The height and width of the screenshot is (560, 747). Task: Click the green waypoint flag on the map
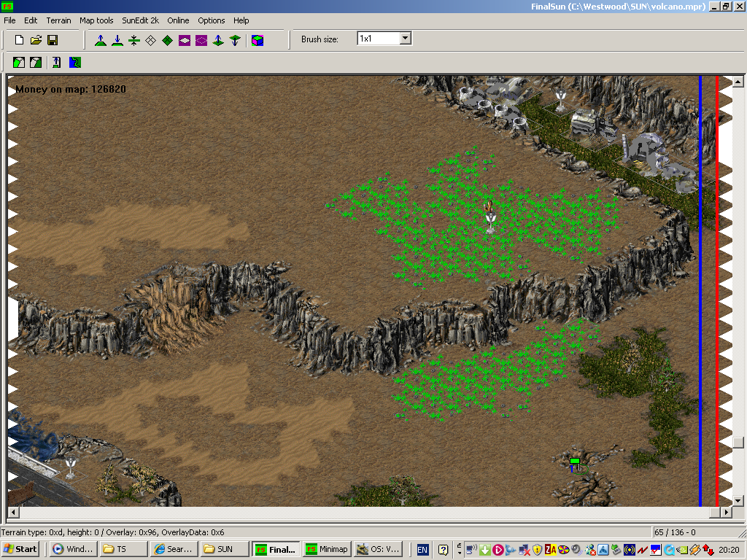point(575,463)
